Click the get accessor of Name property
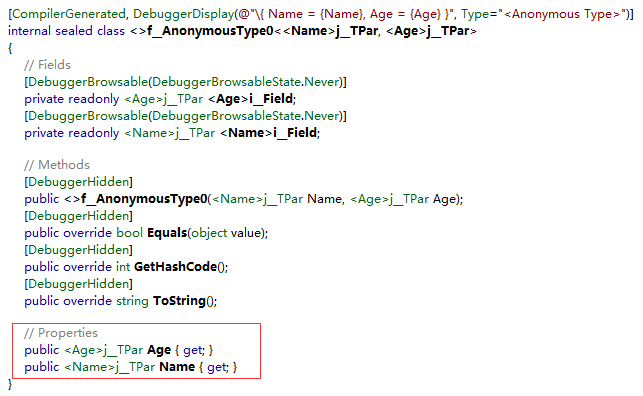 coord(217,367)
